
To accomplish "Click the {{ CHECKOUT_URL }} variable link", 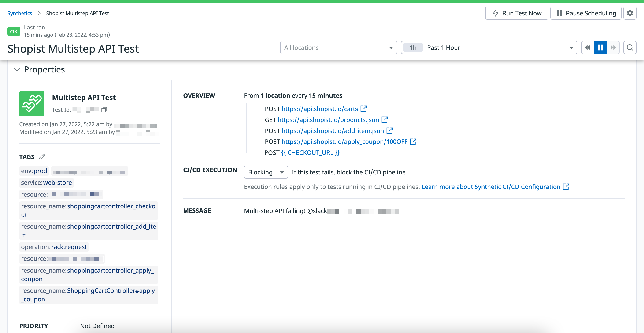I will point(310,152).
